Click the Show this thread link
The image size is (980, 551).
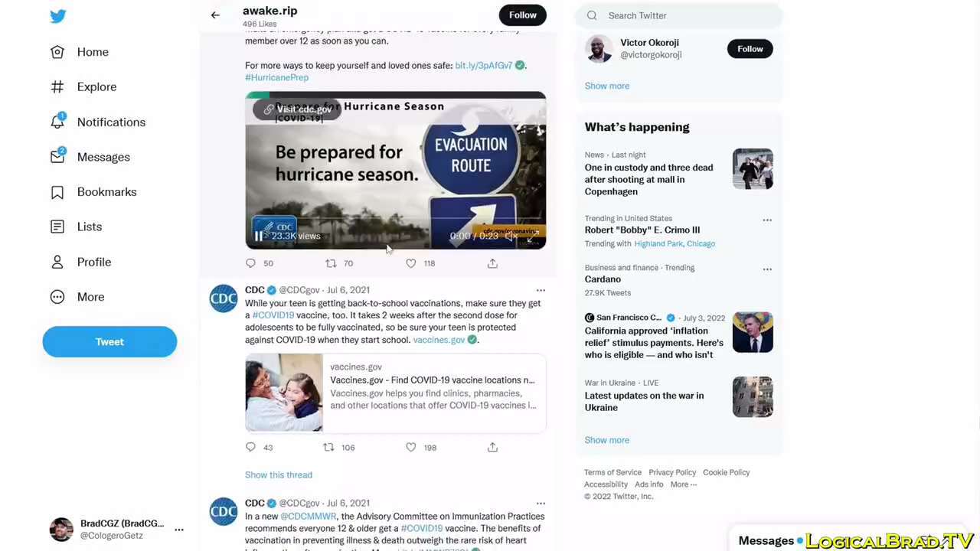click(x=279, y=475)
